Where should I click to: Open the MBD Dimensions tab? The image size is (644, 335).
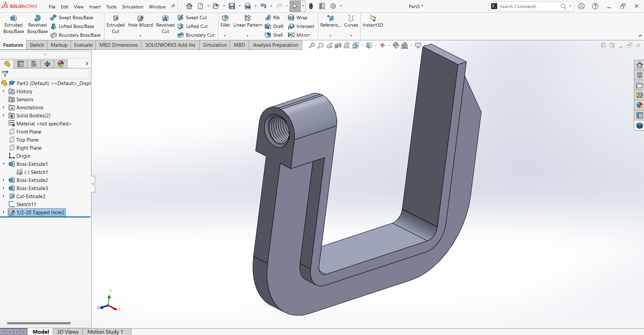119,45
